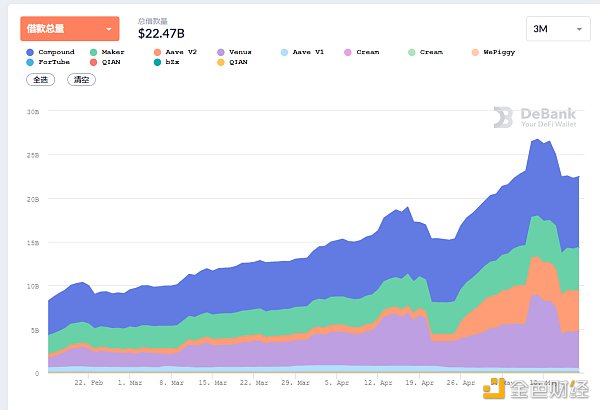600x410 pixels.
Task: Click the purple Venus chart area
Action: pos(400,340)
